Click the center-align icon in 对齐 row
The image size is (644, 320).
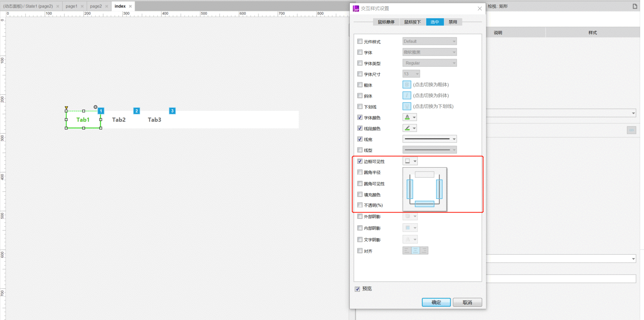(415, 251)
